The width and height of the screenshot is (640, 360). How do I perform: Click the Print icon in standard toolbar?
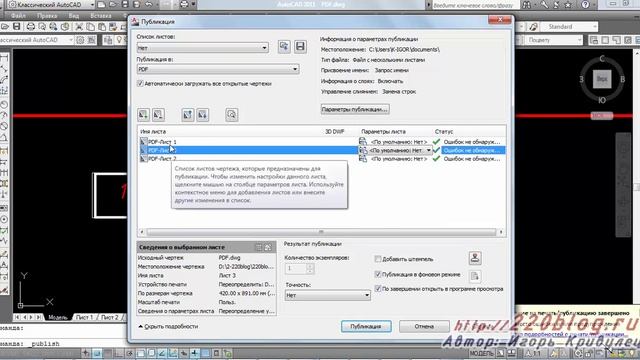31,27
